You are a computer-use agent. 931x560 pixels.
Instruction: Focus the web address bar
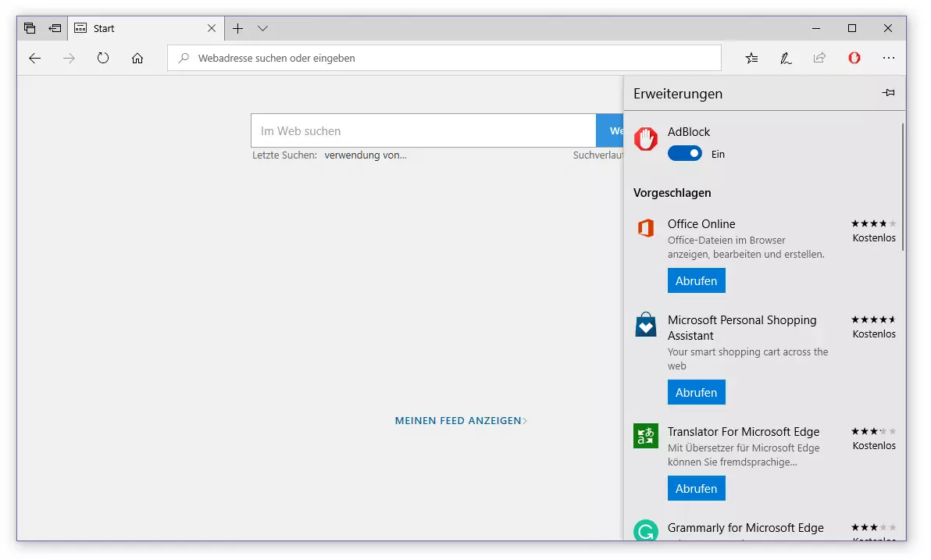[444, 58]
